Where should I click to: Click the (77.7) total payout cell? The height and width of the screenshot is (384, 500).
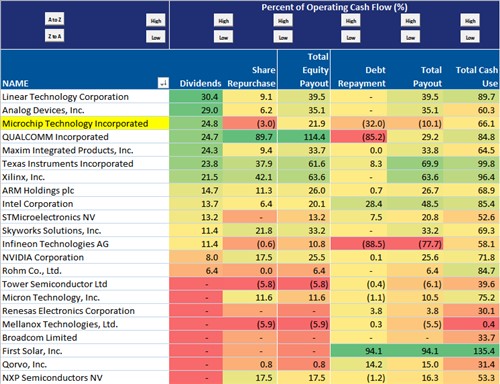415,244
